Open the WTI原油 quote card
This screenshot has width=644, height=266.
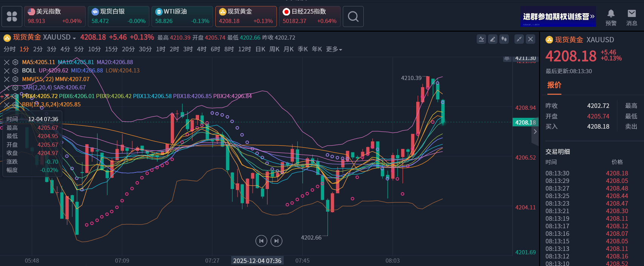click(182, 17)
